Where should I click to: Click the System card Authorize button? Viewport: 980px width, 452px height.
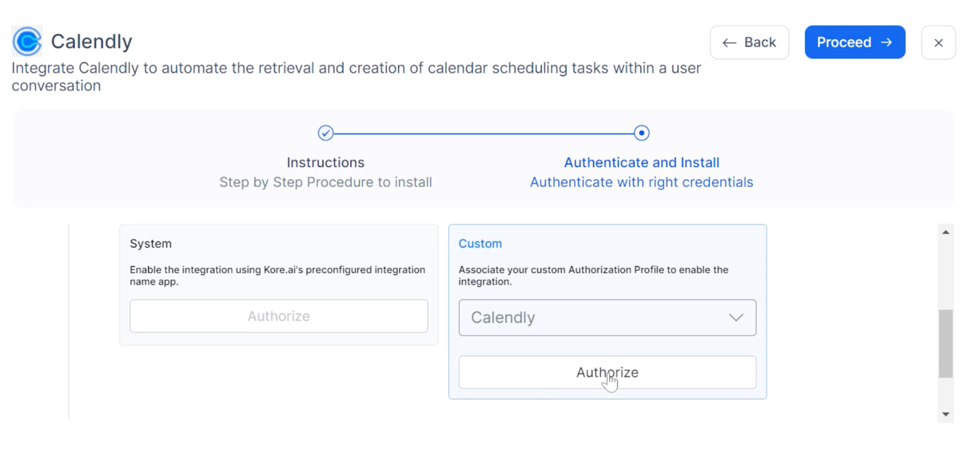[x=279, y=316]
